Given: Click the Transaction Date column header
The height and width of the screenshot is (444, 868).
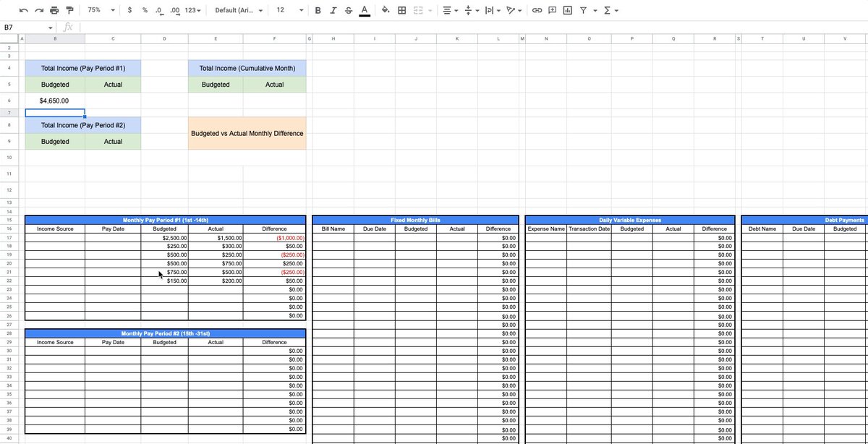Looking at the screenshot, I should click(x=589, y=229).
